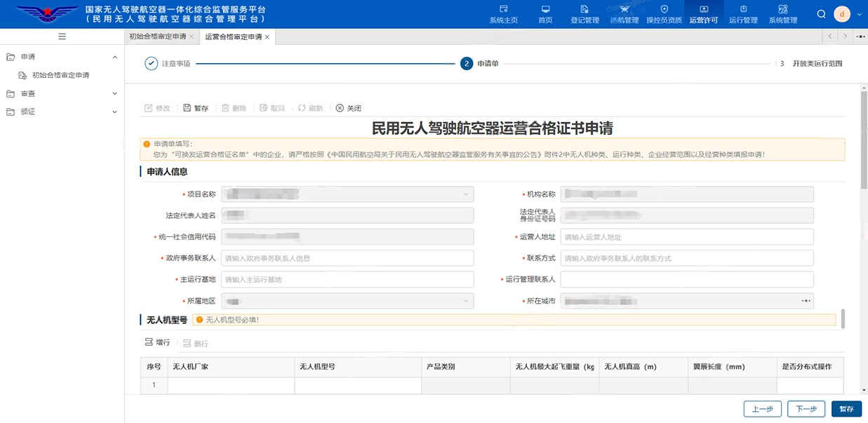Close the 初始合格审定申请 tab
This screenshot has height=423, width=868.
pos(193,36)
